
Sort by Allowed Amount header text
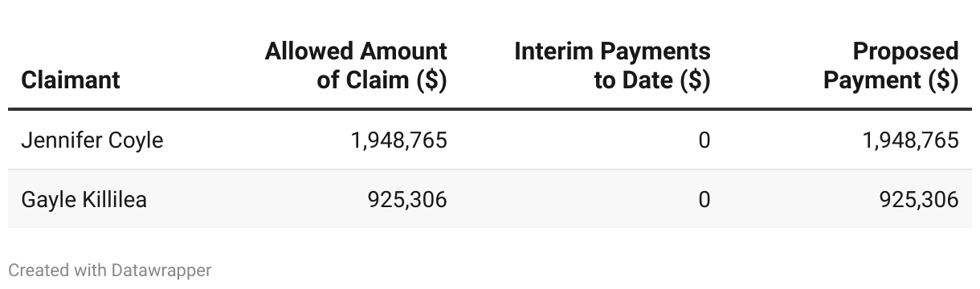[x=356, y=51]
